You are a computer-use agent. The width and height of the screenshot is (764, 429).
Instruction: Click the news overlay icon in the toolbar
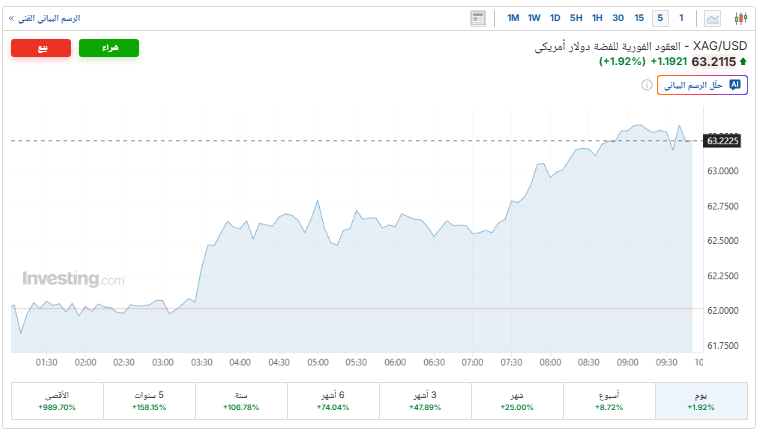point(477,18)
